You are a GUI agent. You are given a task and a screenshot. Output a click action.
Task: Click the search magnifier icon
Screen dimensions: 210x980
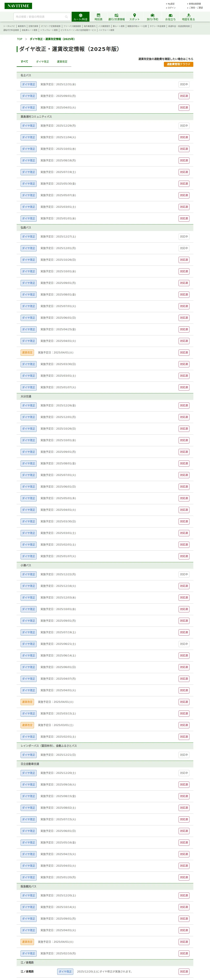click(66, 17)
